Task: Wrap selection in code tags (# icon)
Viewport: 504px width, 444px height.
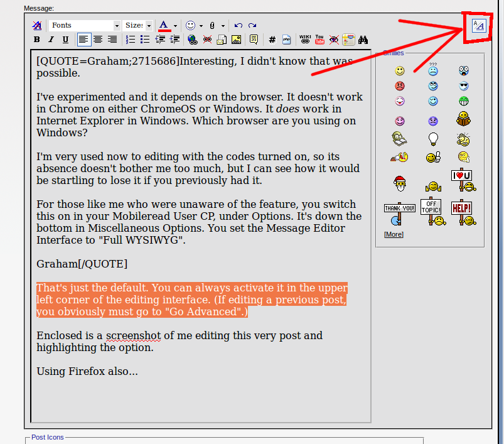Action: point(272,40)
